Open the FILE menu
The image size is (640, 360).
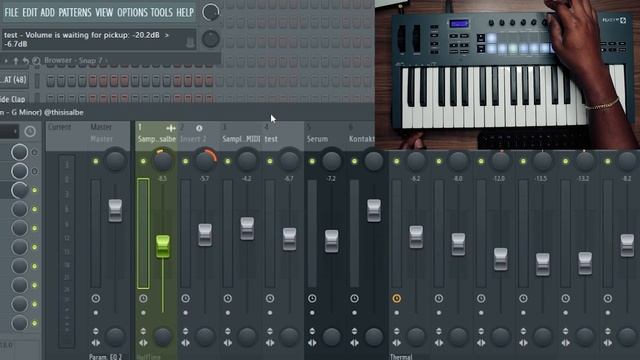click(11, 13)
